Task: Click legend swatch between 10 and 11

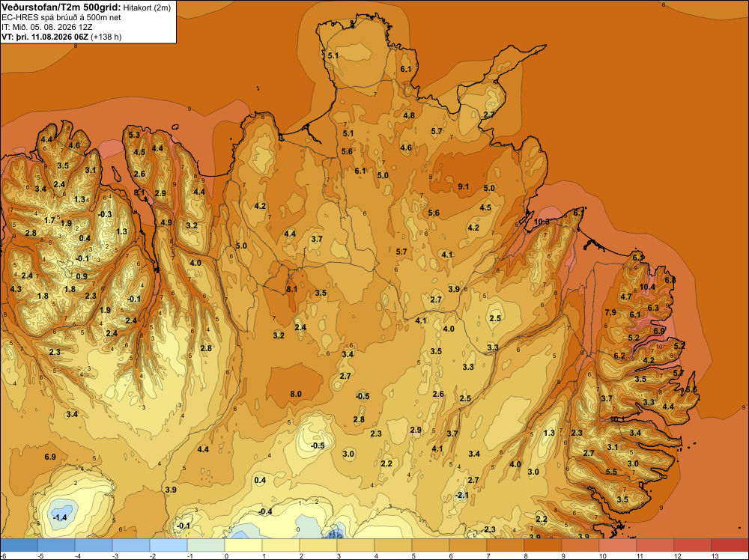Action: 617,545
